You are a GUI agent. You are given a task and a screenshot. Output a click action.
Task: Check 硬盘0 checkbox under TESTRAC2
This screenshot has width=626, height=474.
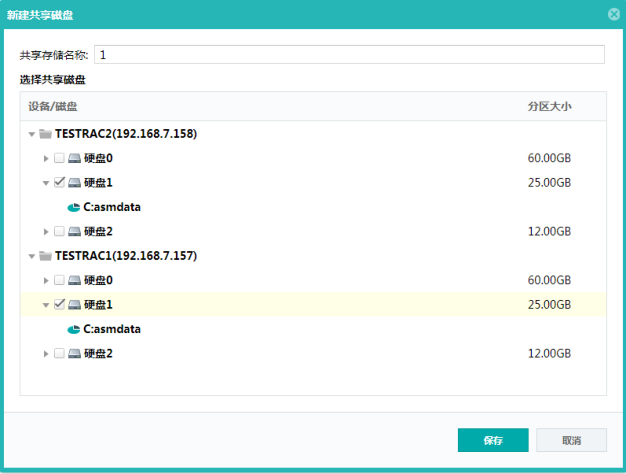59,158
